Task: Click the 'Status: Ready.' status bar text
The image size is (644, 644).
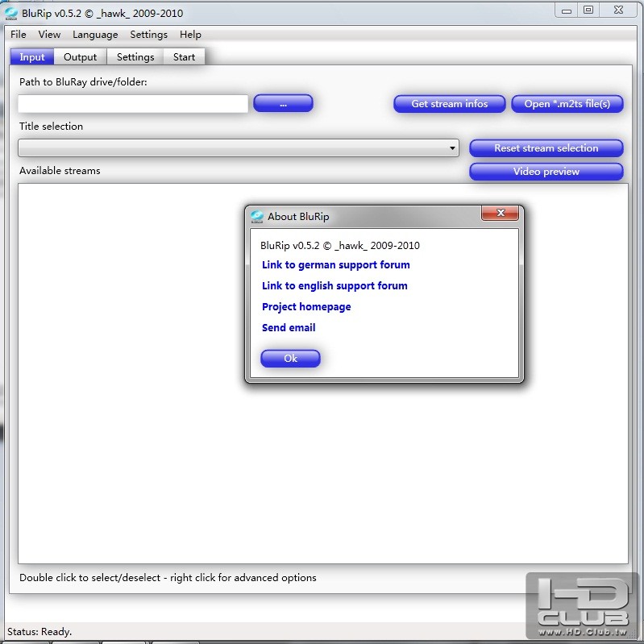Action: tap(39, 631)
